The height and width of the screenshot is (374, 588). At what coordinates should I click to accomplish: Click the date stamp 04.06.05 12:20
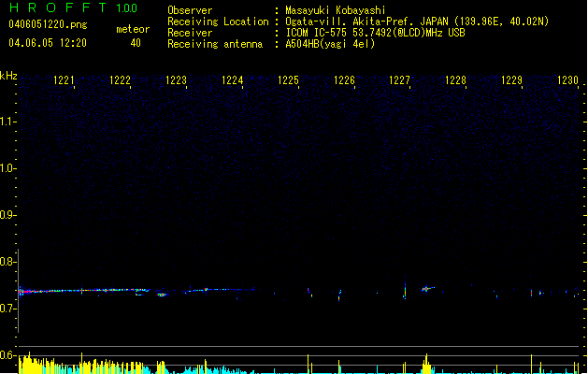pos(48,43)
